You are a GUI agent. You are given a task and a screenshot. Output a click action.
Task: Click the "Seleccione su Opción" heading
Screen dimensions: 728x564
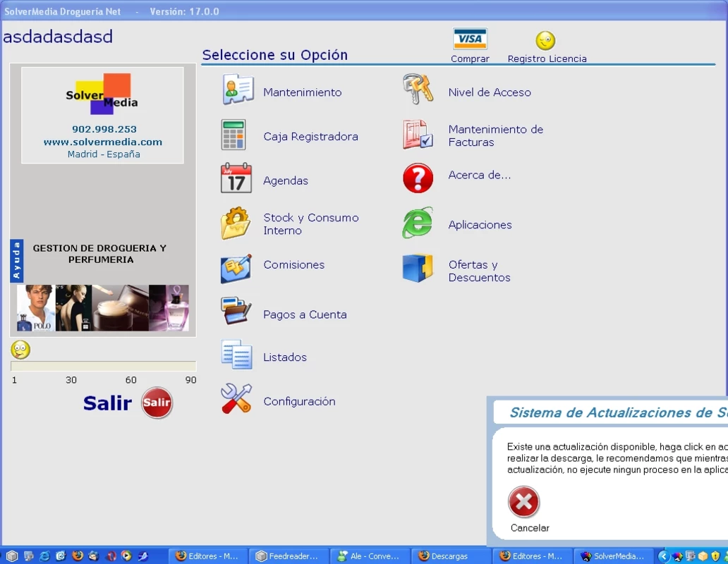pos(275,55)
